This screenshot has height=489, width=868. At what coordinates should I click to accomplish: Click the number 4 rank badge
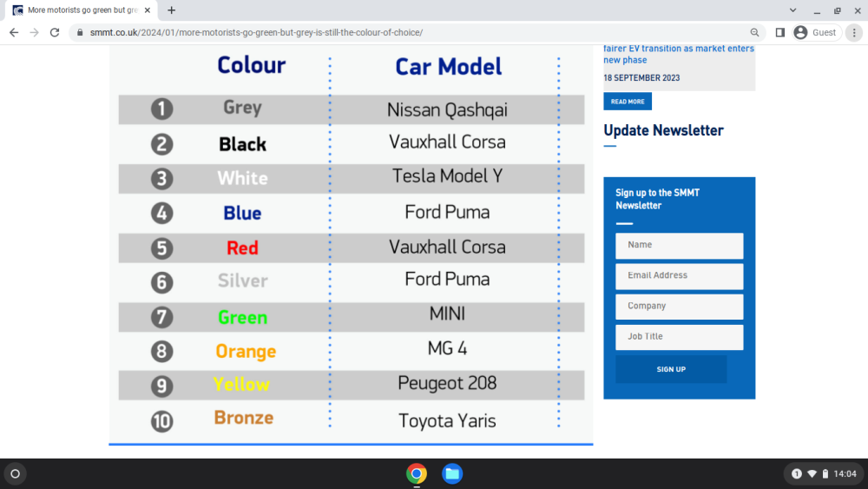(161, 213)
